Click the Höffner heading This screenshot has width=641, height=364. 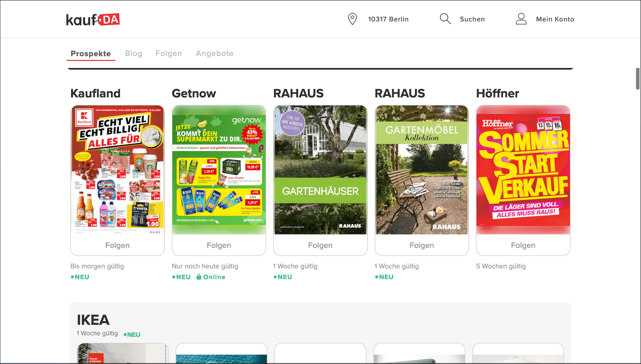[497, 94]
